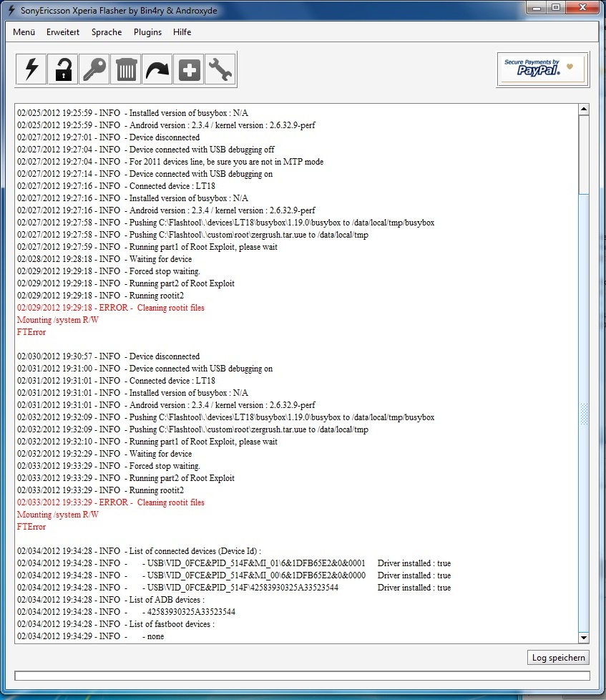
Task: Click the progress bar at the bottom
Action: coord(302,676)
